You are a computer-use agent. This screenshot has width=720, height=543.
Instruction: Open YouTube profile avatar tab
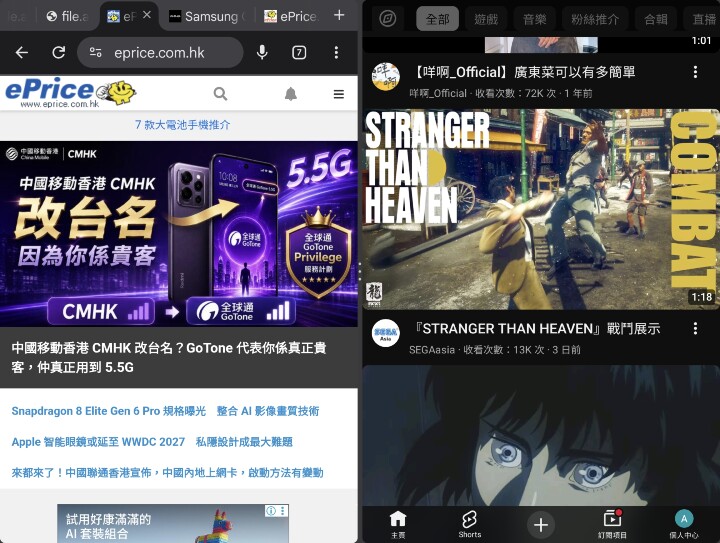[684, 525]
